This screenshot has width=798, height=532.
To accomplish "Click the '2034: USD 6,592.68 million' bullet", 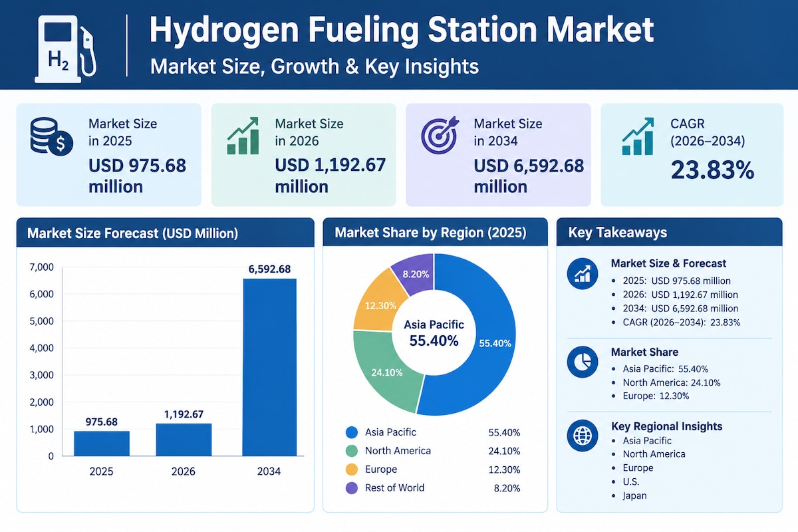I will 680,309.
